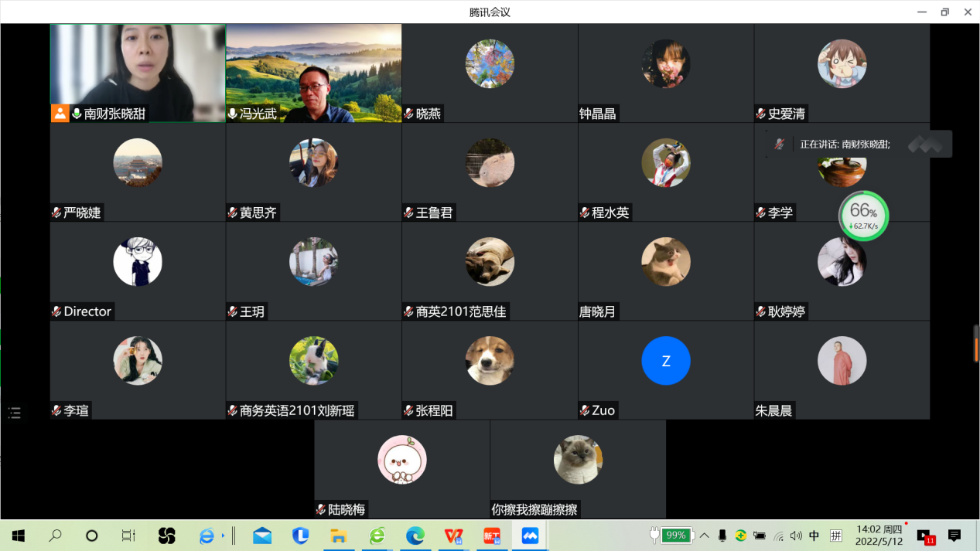The height and width of the screenshot is (551, 980).
Task: Toggle the 中 Chinese input mode indicator
Action: 814,536
